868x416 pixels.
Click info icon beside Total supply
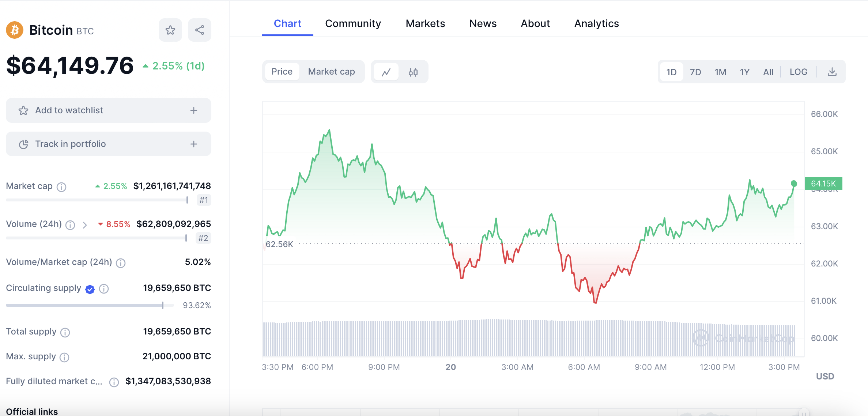click(x=65, y=332)
